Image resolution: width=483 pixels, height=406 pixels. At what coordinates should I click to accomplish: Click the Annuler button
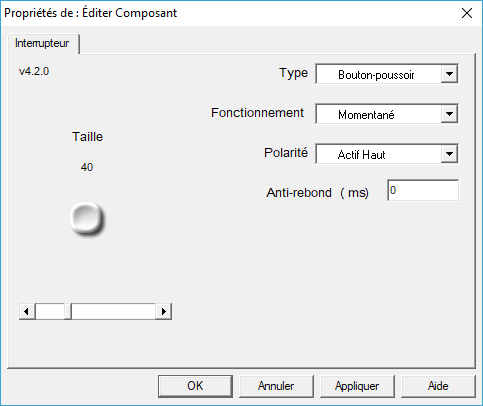276,386
